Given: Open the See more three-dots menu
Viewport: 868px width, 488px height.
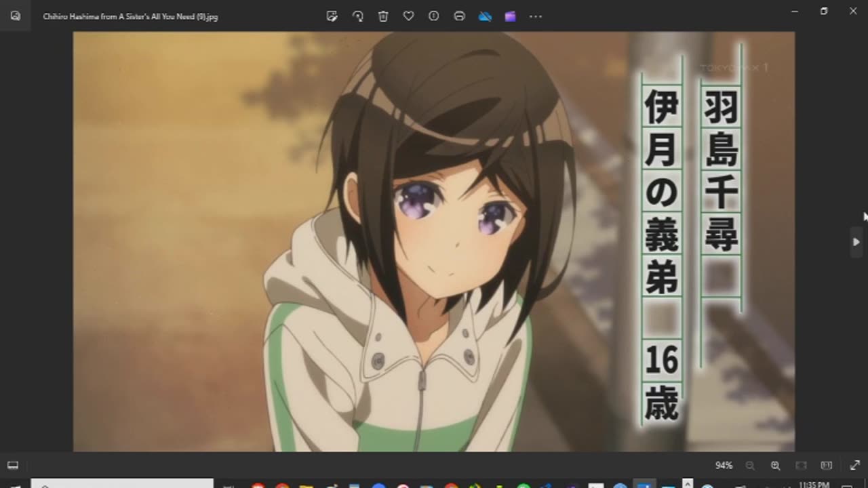Looking at the screenshot, I should point(536,16).
